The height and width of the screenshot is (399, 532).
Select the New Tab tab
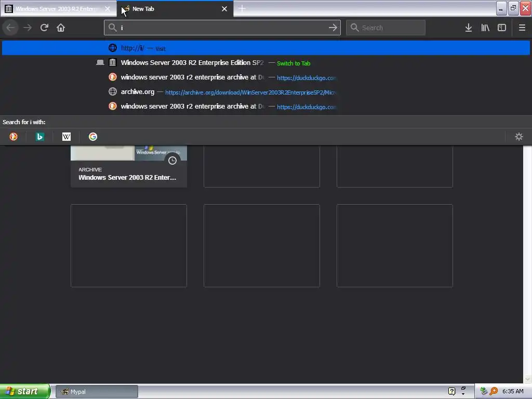click(175, 9)
